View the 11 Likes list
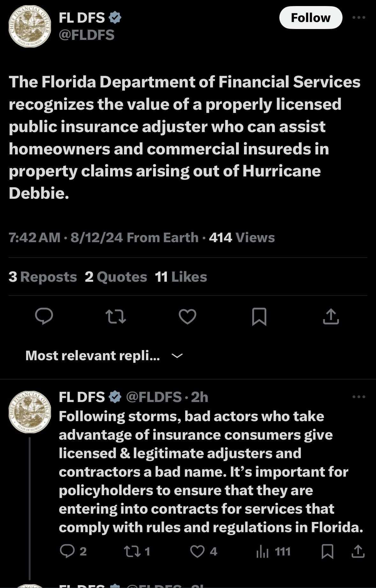The width and height of the screenshot is (376, 588). point(181,277)
